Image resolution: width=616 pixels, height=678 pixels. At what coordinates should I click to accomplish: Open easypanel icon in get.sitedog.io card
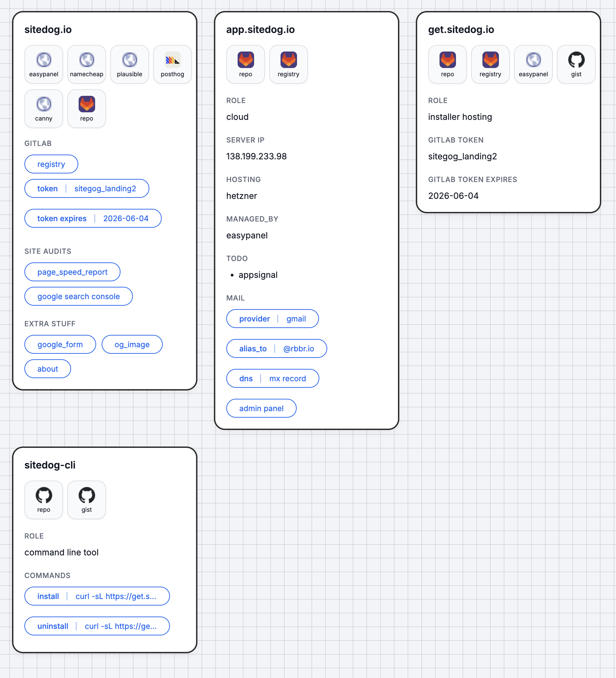pyautogui.click(x=533, y=64)
